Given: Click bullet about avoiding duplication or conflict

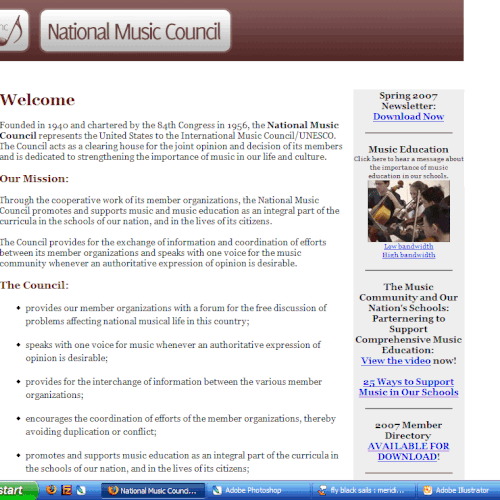Looking at the screenshot, I should 180,425.
